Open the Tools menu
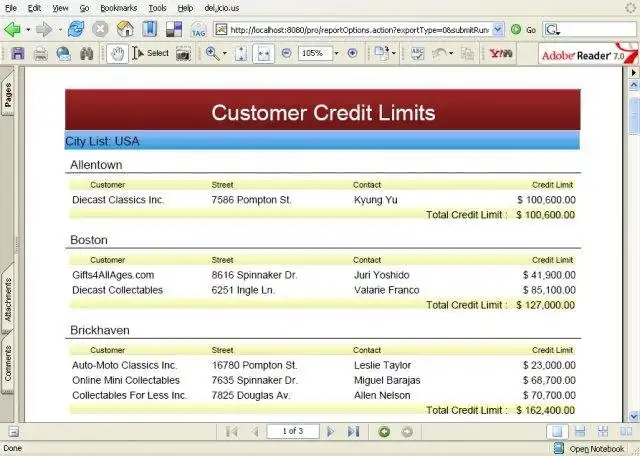This screenshot has width=640, height=456. click(157, 8)
